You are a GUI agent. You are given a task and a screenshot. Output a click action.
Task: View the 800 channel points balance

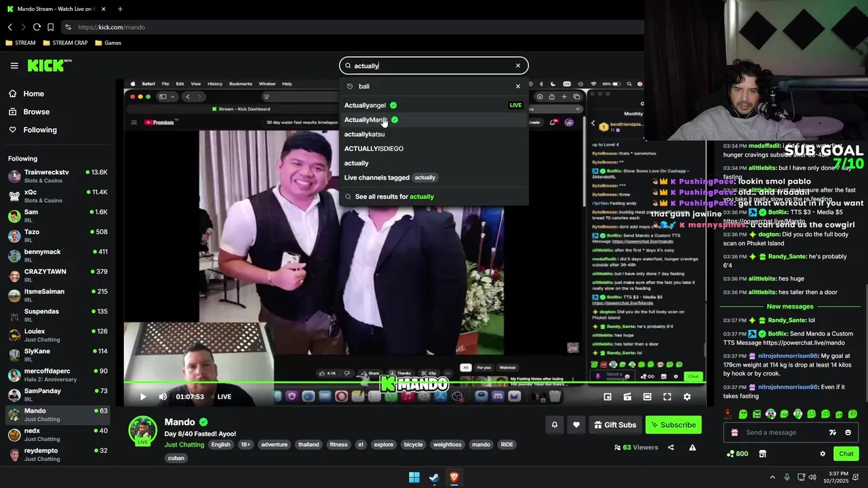(737, 453)
